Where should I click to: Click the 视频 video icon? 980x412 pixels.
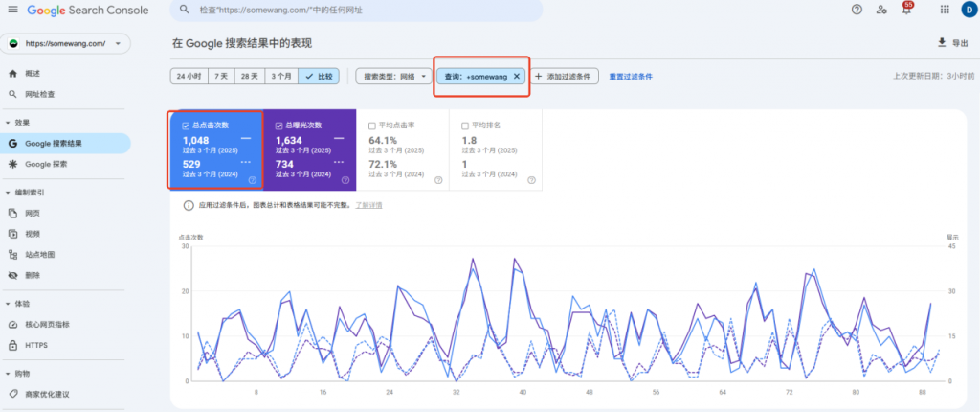[12, 234]
